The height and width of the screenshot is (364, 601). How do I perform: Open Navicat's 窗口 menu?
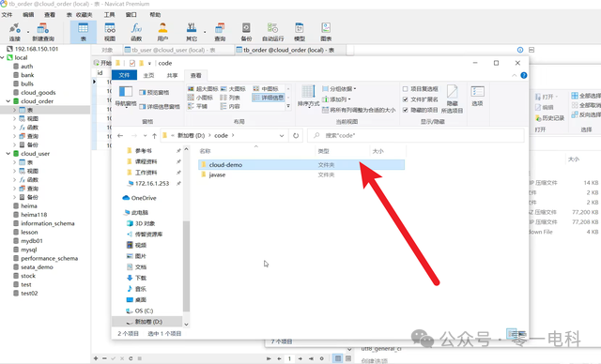pyautogui.click(x=131, y=15)
